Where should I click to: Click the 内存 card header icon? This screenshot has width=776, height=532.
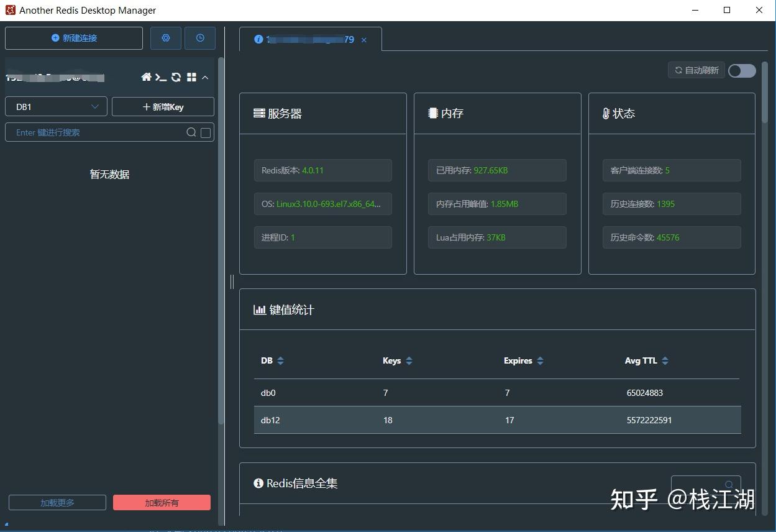[x=433, y=113]
